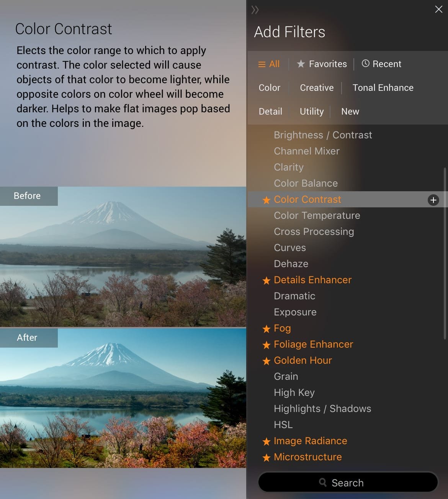The width and height of the screenshot is (448, 499).
Task: Close the Add Filters panel
Action: click(438, 9)
